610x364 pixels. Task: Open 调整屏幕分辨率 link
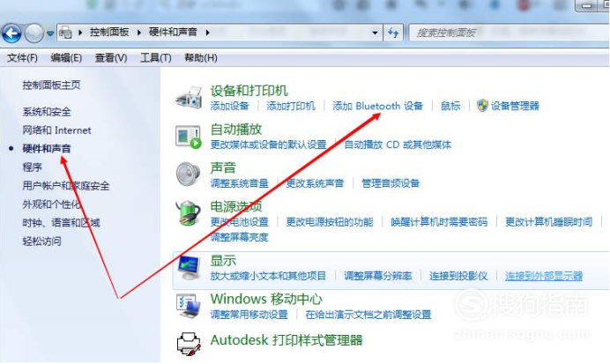click(x=378, y=276)
